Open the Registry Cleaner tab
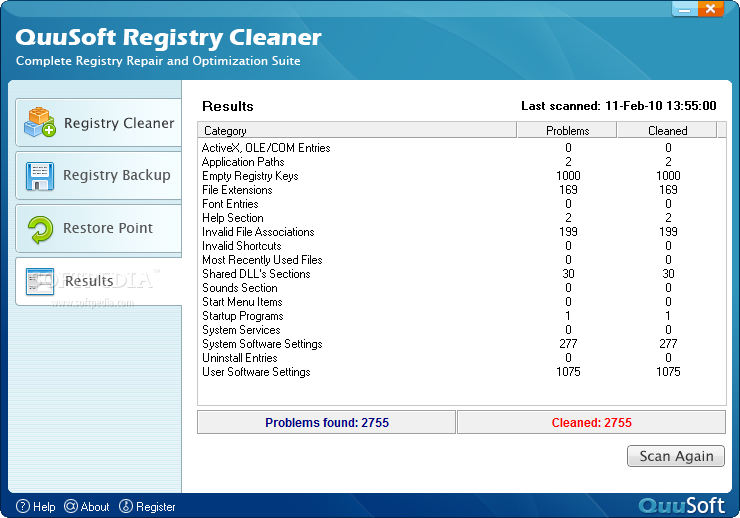The width and height of the screenshot is (740, 518). coord(98,123)
